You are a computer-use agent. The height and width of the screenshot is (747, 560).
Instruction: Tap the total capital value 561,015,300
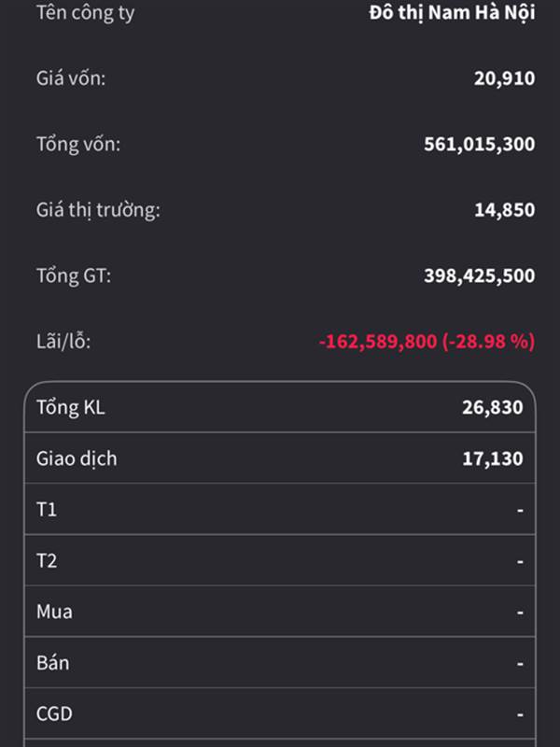coord(479,145)
